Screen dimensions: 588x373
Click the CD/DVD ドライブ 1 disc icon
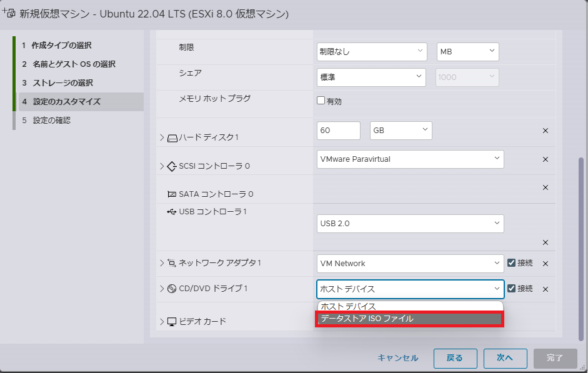[x=172, y=289]
